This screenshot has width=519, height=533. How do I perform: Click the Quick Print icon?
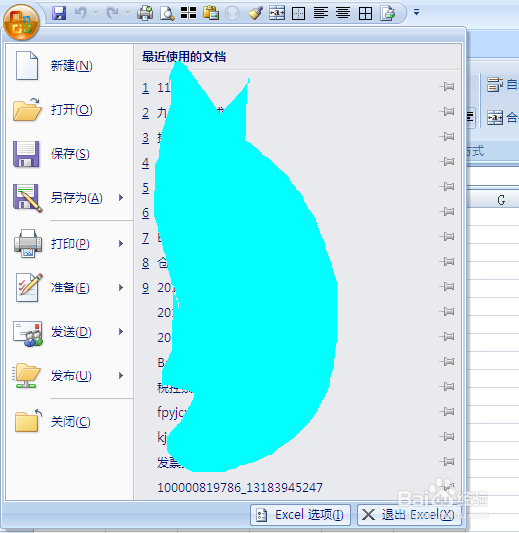tap(145, 13)
